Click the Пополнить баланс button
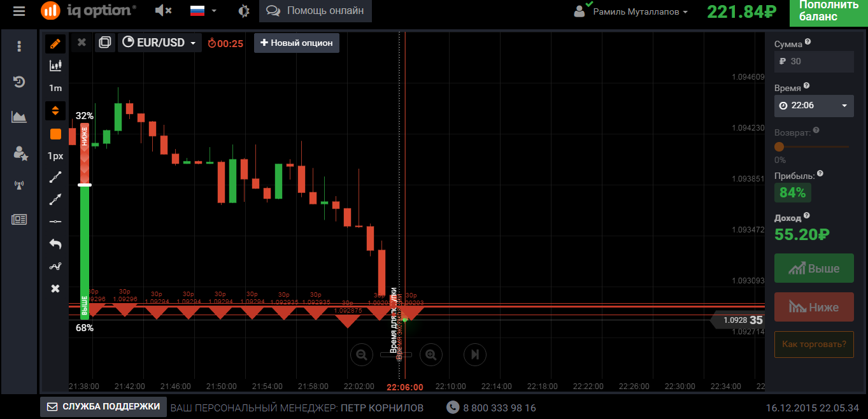868x419 pixels. (x=828, y=13)
